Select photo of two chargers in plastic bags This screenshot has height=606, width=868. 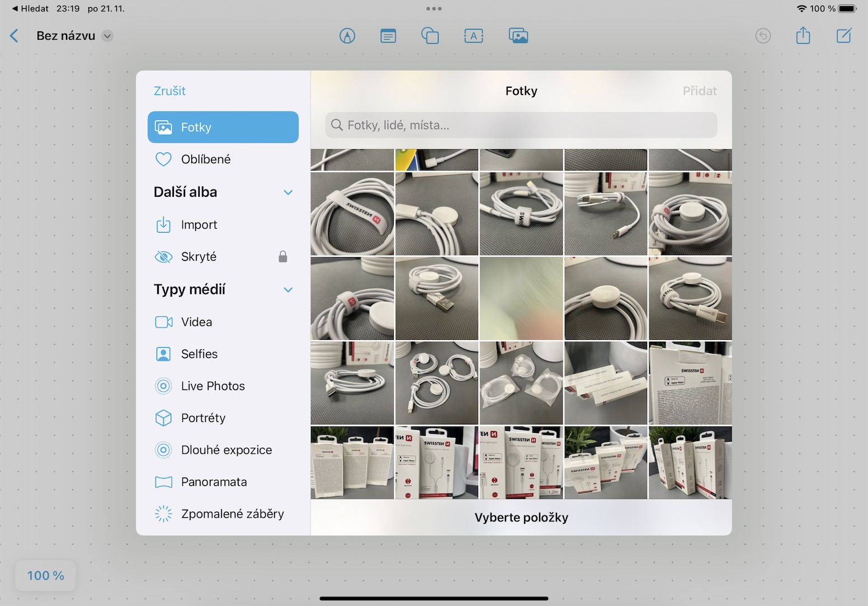(x=521, y=383)
